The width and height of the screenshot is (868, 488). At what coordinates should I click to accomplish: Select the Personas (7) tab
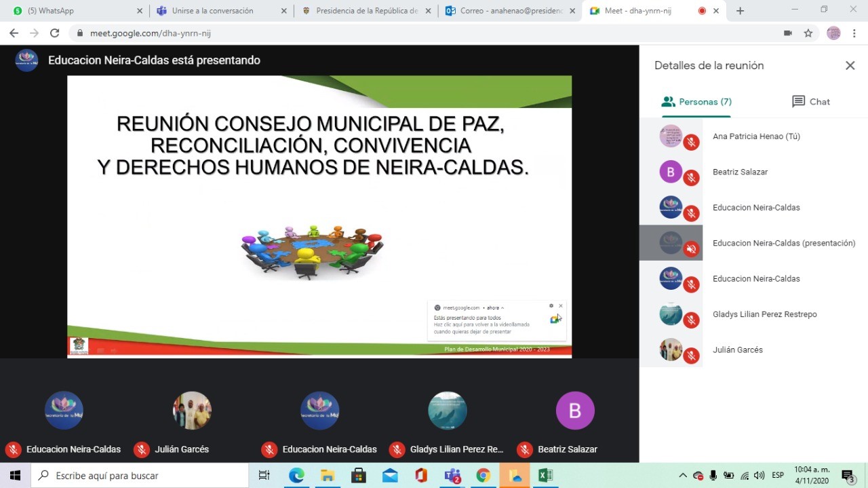click(696, 102)
